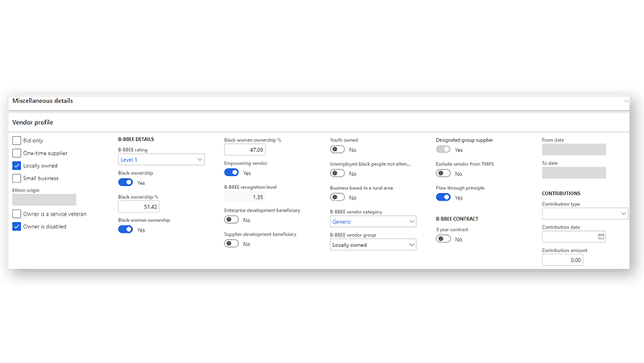Check the One-time supplier box
The width and height of the screenshot is (644, 363).
(17, 153)
